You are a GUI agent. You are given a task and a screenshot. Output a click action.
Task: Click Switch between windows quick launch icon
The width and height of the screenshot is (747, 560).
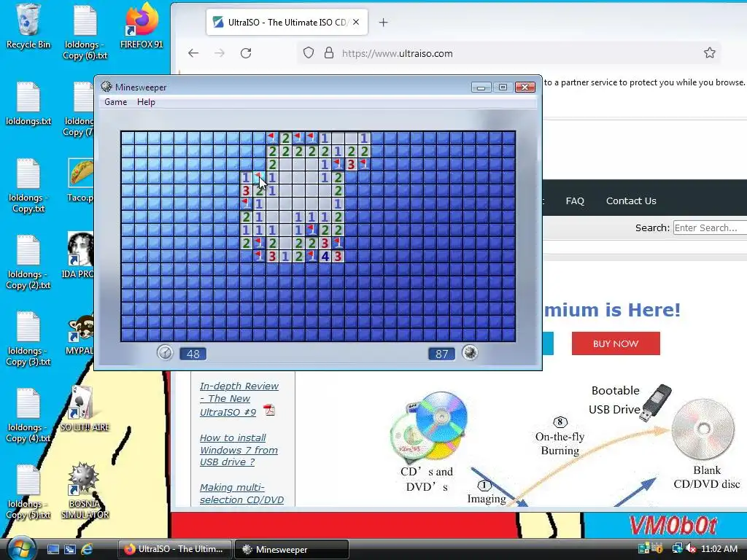(69, 549)
